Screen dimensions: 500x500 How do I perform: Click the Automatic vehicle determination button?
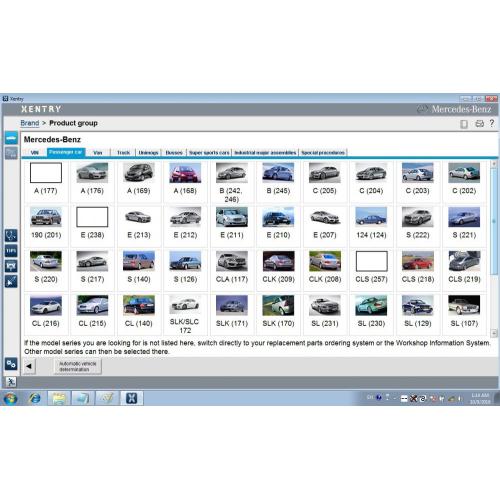[78, 366]
